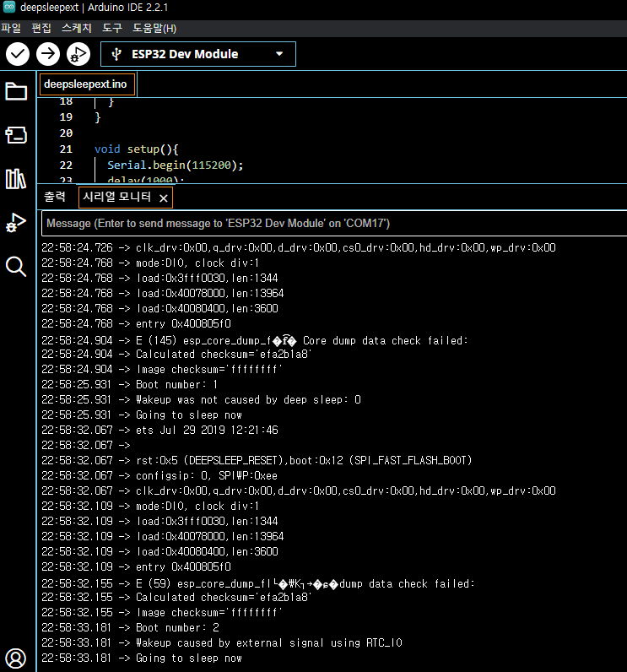Select the deepsleepext.ino editor tab

point(88,84)
